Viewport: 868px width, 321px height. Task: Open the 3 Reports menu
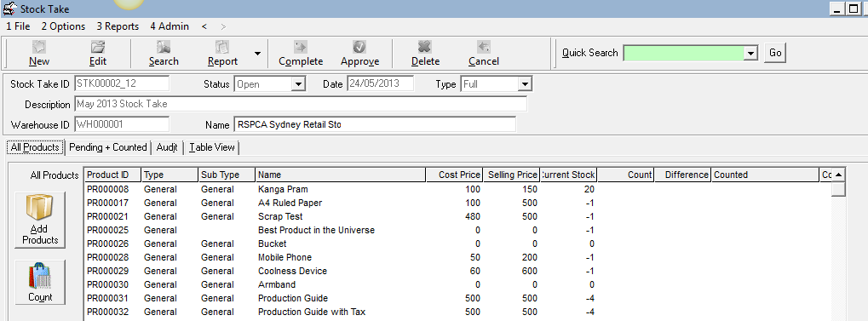(x=118, y=26)
